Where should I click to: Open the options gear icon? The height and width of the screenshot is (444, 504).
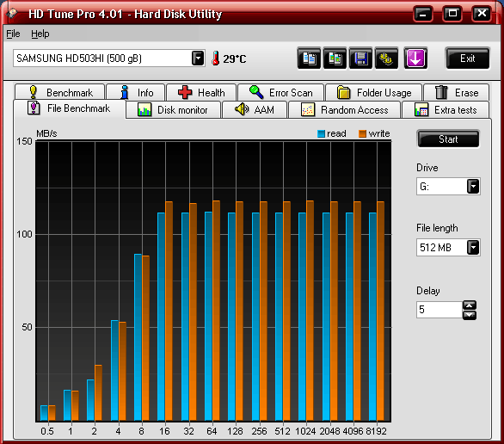coord(386,59)
